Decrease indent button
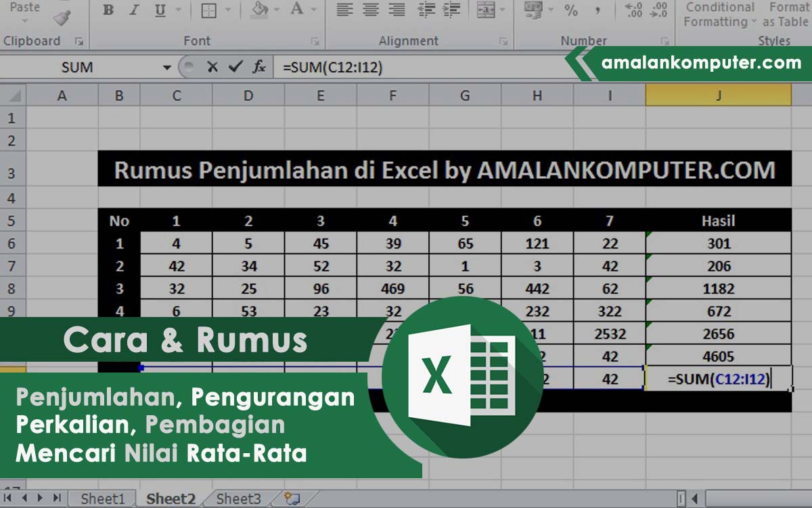 [x=427, y=10]
